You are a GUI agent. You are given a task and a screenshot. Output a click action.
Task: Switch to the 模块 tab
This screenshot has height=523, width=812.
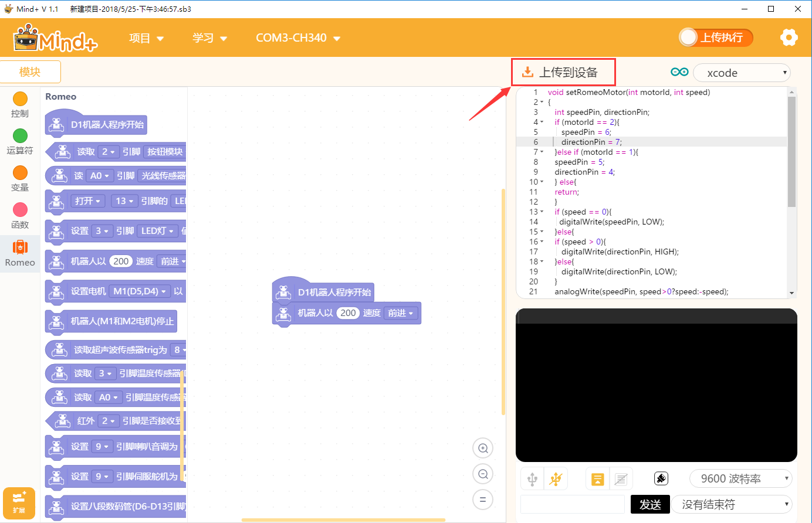click(30, 72)
